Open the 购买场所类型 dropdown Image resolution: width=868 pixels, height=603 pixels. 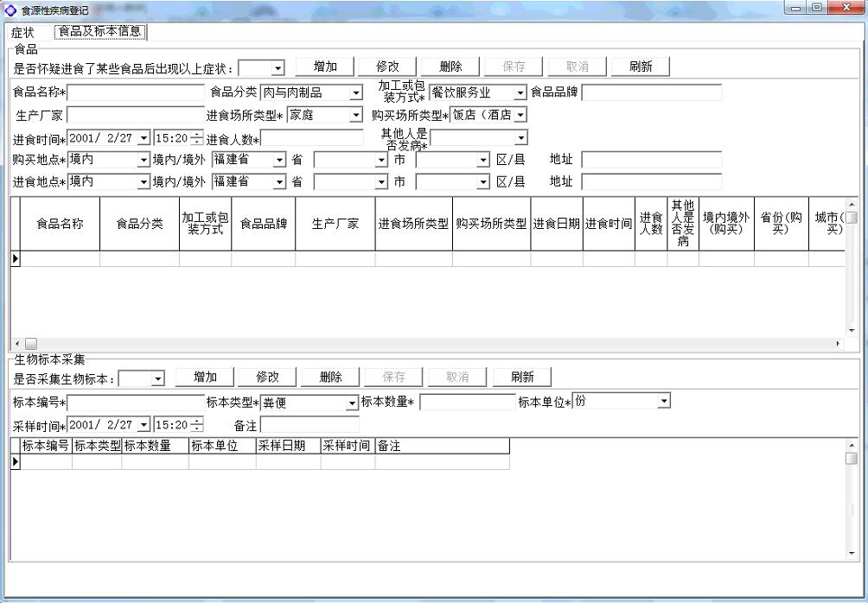pos(520,115)
